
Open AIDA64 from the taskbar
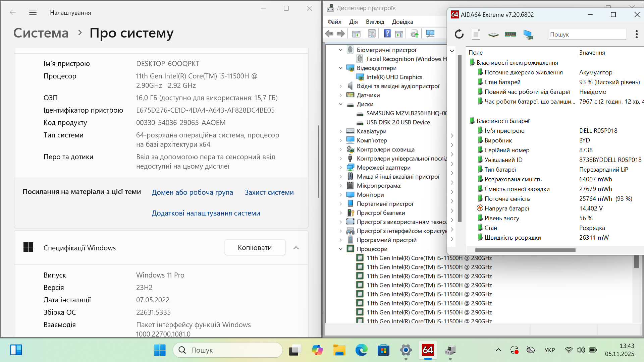coord(428,350)
